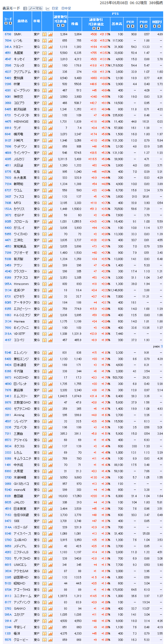
Task: Open the chart icon for SMK row
Action: point(50,34)
